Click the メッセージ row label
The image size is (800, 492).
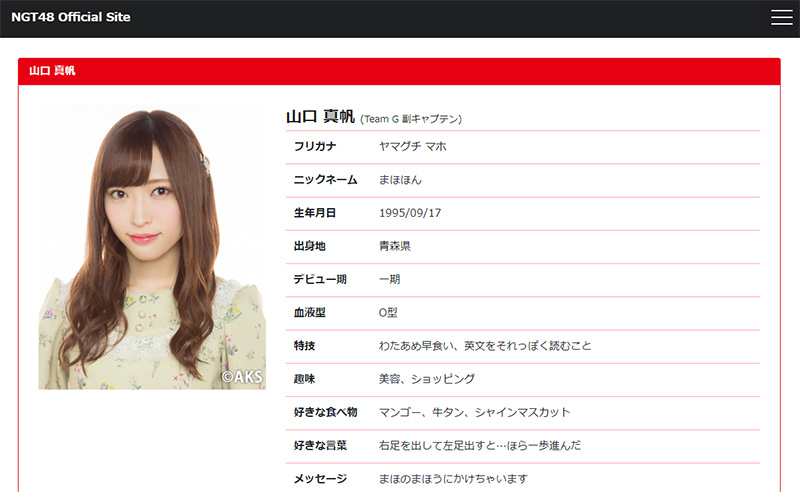pyautogui.click(x=320, y=479)
